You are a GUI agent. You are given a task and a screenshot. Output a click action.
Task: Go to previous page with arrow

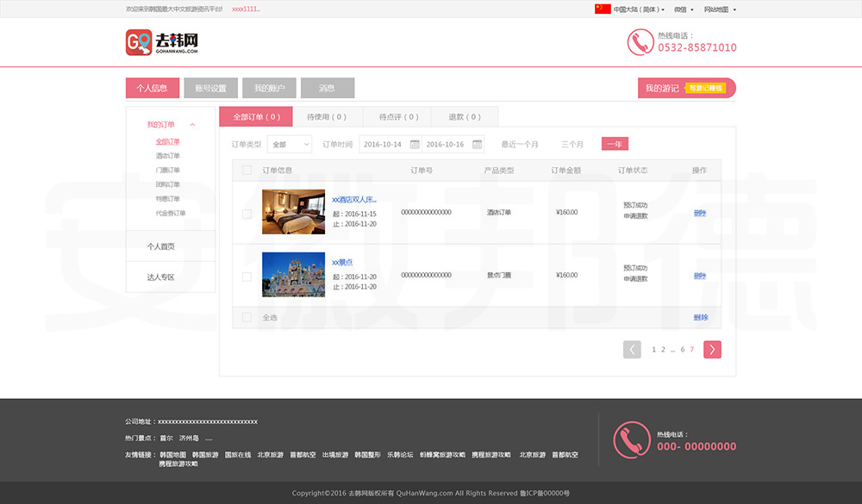(632, 349)
